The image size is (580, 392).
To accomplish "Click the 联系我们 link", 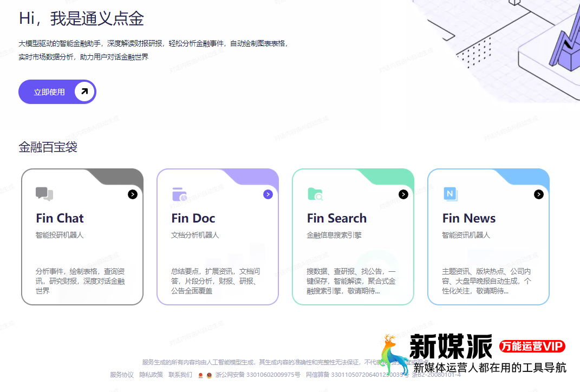I will point(180,375).
